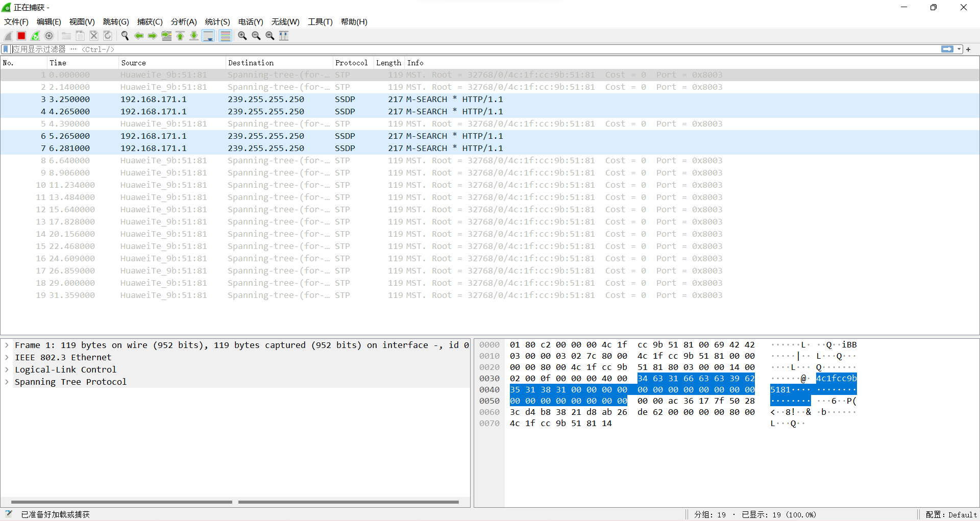Screen dimensions: 980x521
Task: Sort packets by the Time column header
Action: coord(82,63)
